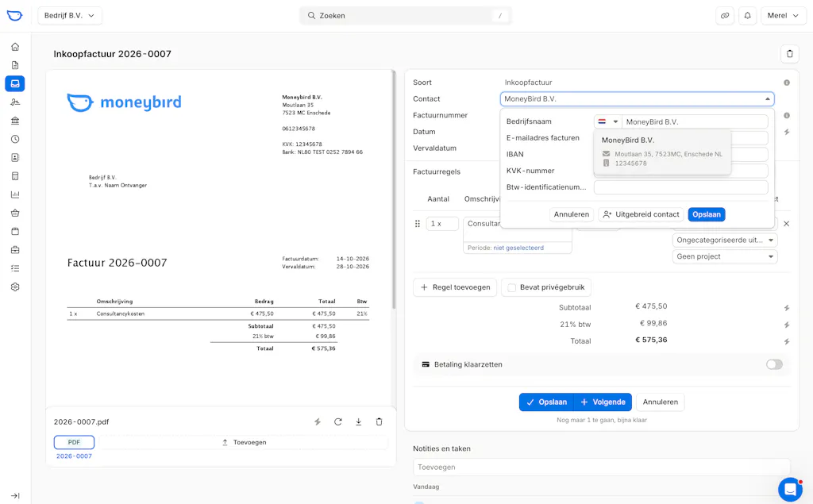Download the 2026-0007.pdf attachment
The width and height of the screenshot is (813, 504).
pos(358,422)
